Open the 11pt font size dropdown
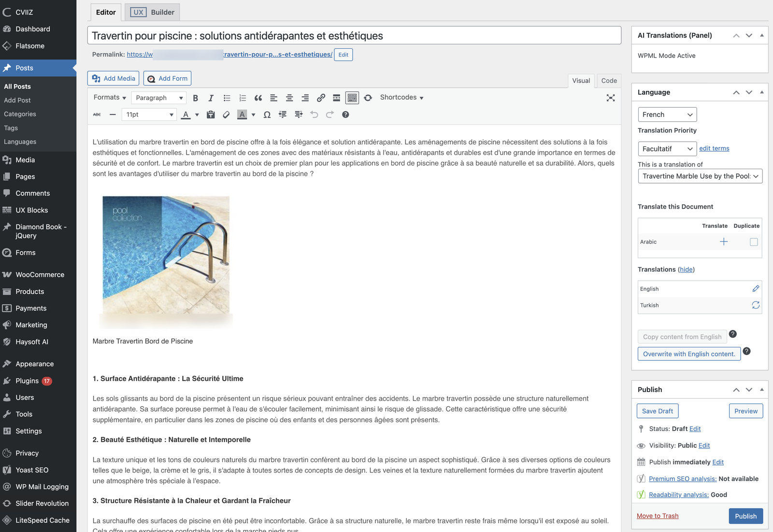The height and width of the screenshot is (532, 773). [x=149, y=115]
